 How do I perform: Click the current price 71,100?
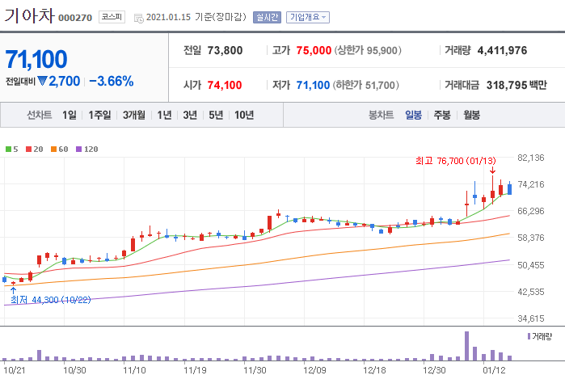(x=36, y=60)
